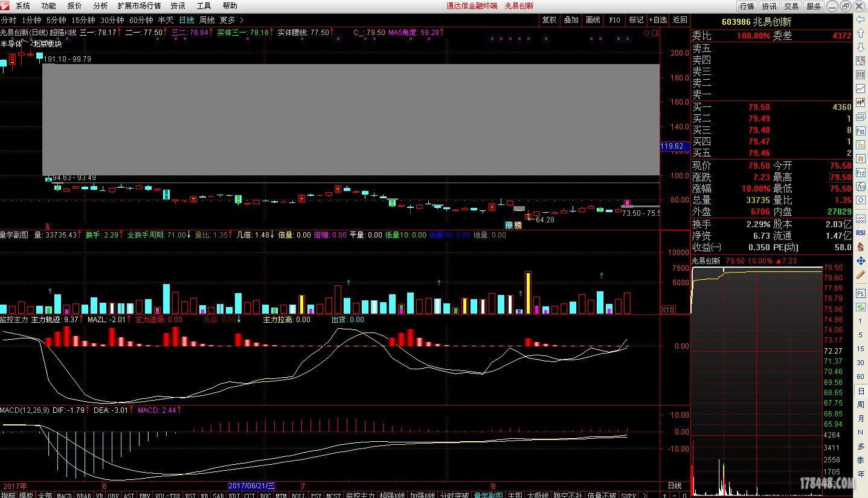Expand the hidden indicator tabs arrow at bottom

pos(644,495)
